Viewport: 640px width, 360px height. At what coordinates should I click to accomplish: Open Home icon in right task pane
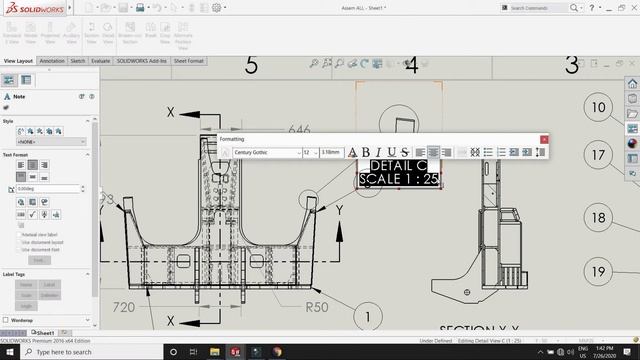(x=632, y=84)
